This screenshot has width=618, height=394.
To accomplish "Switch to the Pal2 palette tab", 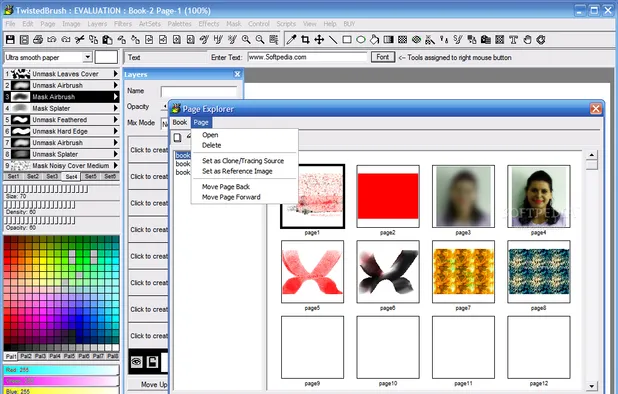I will [x=26, y=356].
